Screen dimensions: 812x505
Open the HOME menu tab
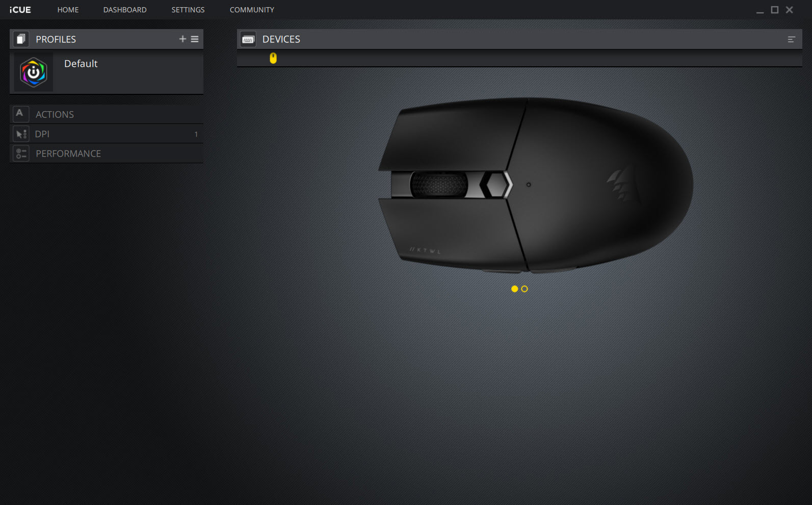click(x=68, y=10)
